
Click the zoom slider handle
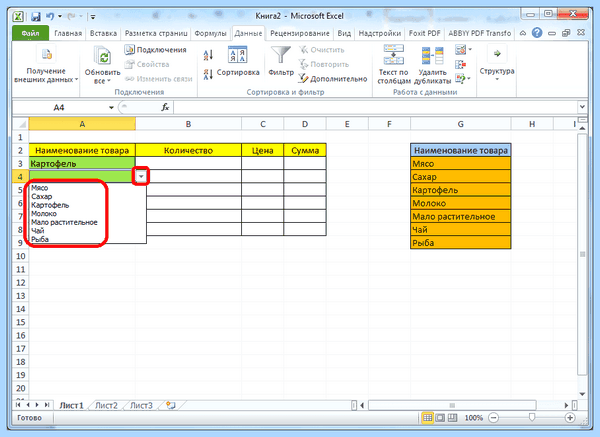(532, 417)
